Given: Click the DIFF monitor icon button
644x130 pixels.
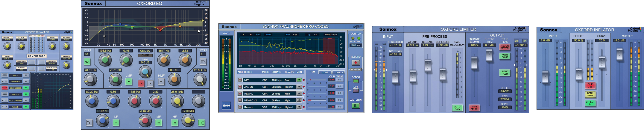Looking at the screenshot, I should pyautogui.click(x=355, y=91).
